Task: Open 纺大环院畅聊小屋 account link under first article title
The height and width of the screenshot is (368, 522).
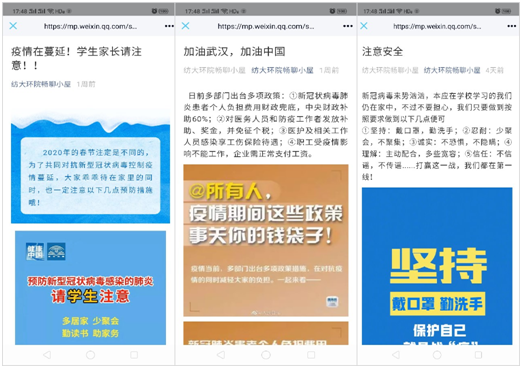Action: tap(41, 84)
